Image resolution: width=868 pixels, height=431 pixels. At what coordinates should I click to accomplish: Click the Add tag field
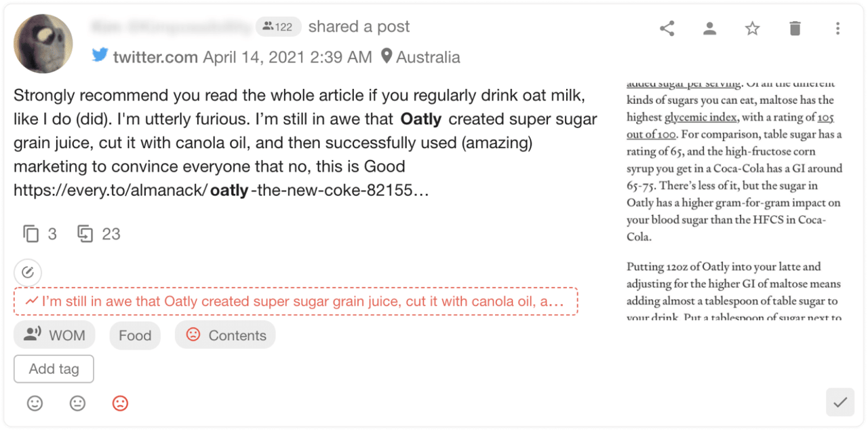54,369
